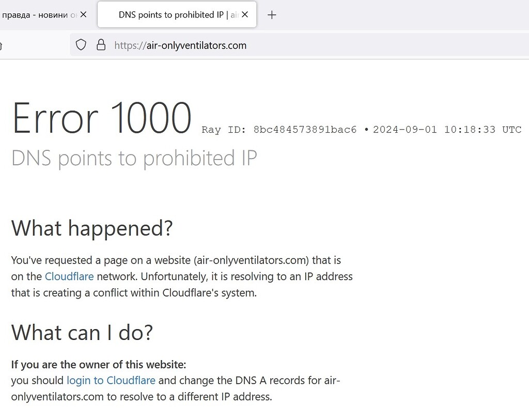
Task: Switch to the 'правда - новини' tab
Action: pos(39,15)
